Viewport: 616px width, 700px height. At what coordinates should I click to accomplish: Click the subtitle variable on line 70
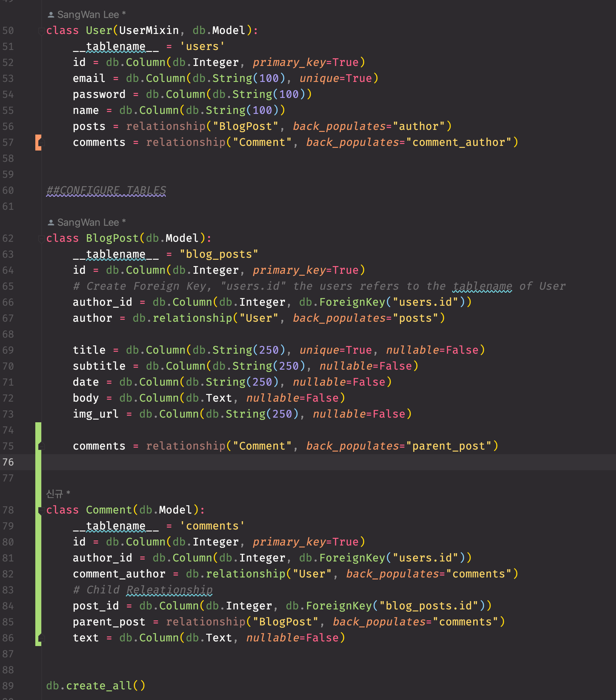(99, 366)
